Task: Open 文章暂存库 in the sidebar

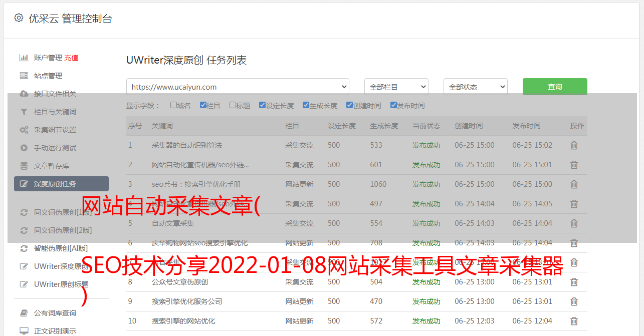Action: [x=52, y=166]
